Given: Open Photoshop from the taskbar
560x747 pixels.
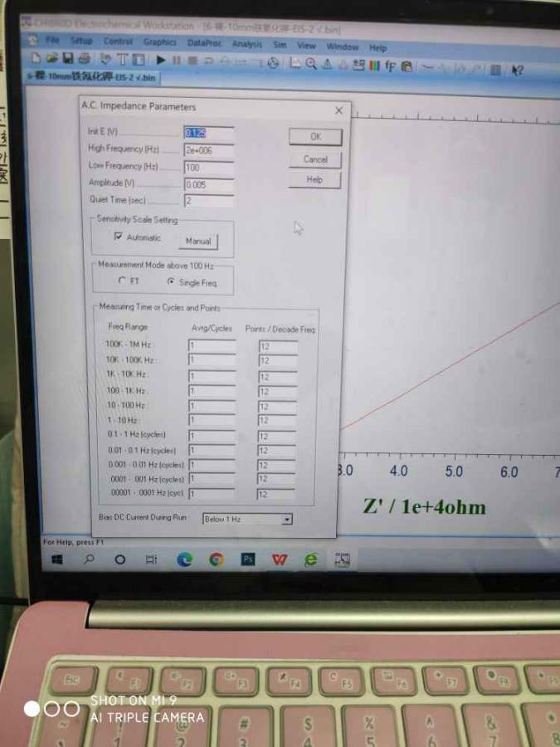Looking at the screenshot, I should click(x=247, y=559).
